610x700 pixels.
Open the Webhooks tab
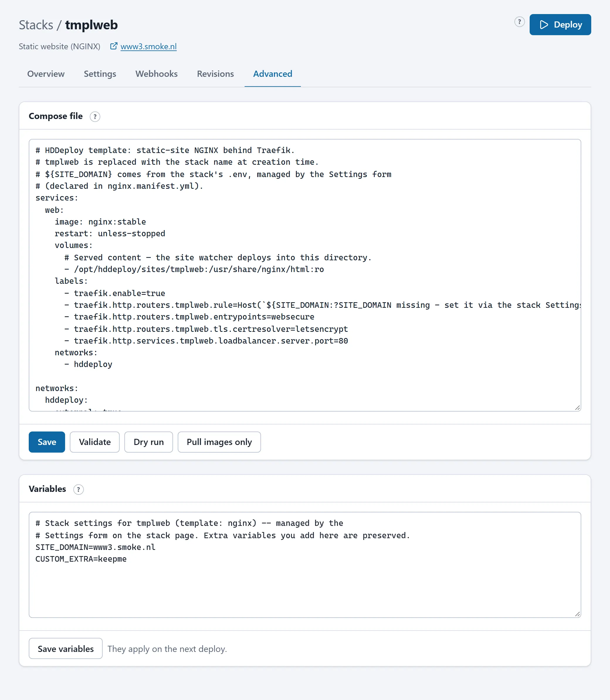(156, 74)
